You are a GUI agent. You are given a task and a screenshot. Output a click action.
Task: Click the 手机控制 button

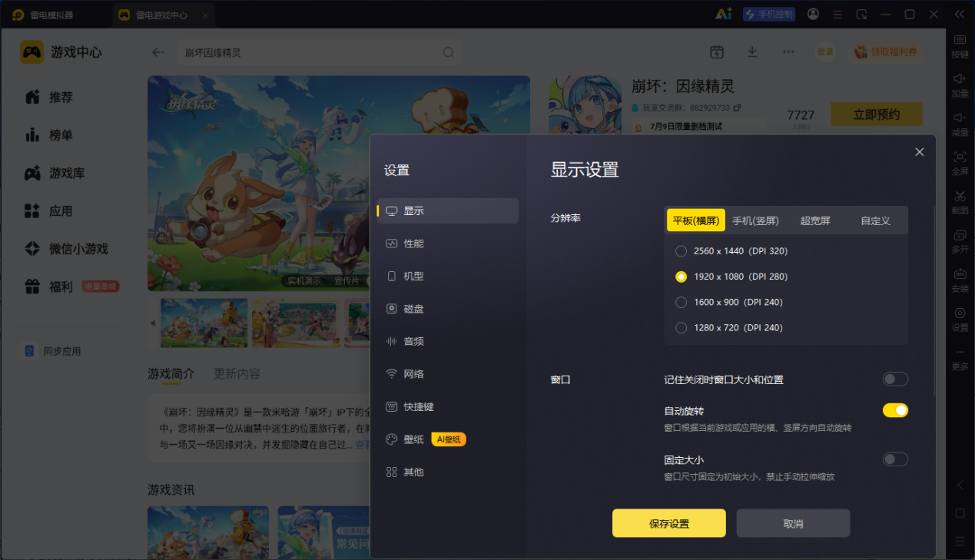point(768,14)
